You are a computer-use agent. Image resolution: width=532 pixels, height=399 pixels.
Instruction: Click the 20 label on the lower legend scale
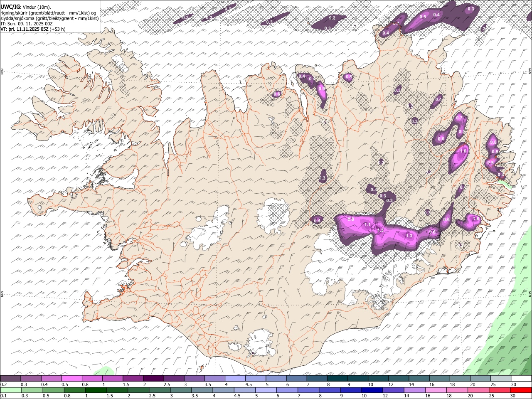pos(471,396)
